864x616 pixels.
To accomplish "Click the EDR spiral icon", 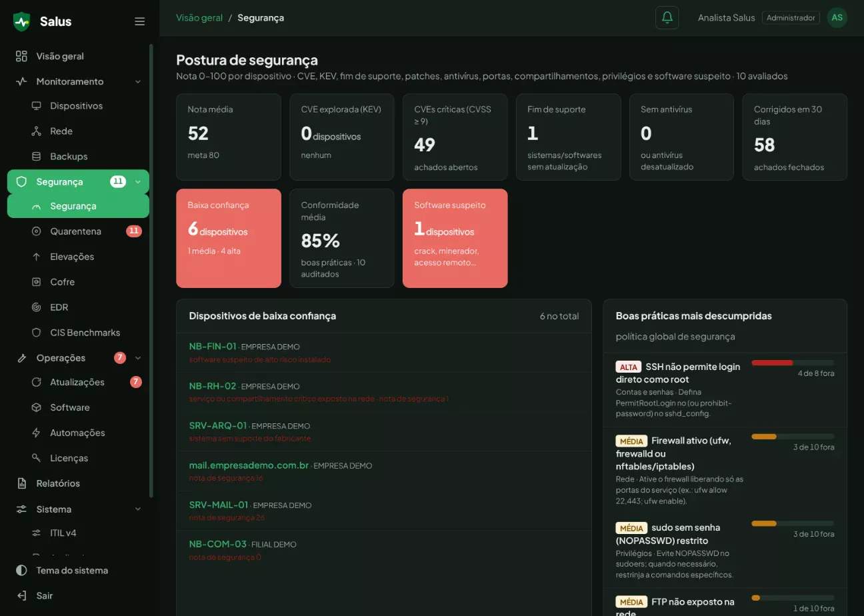I will pyautogui.click(x=36, y=307).
